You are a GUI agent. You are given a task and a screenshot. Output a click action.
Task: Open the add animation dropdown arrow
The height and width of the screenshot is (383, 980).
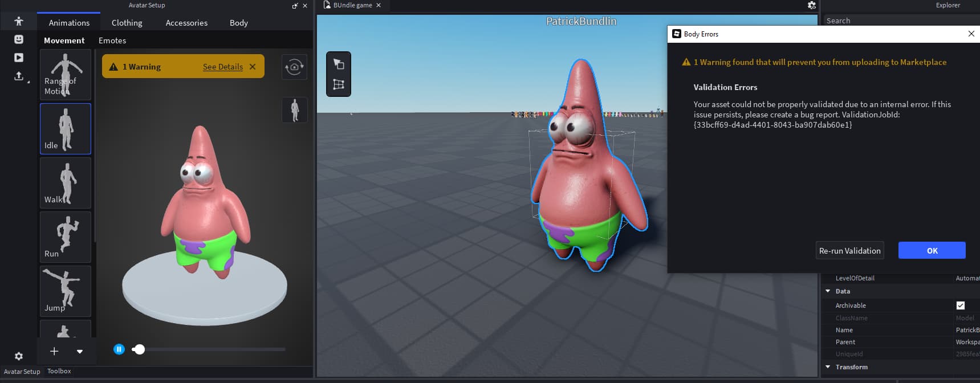(80, 352)
